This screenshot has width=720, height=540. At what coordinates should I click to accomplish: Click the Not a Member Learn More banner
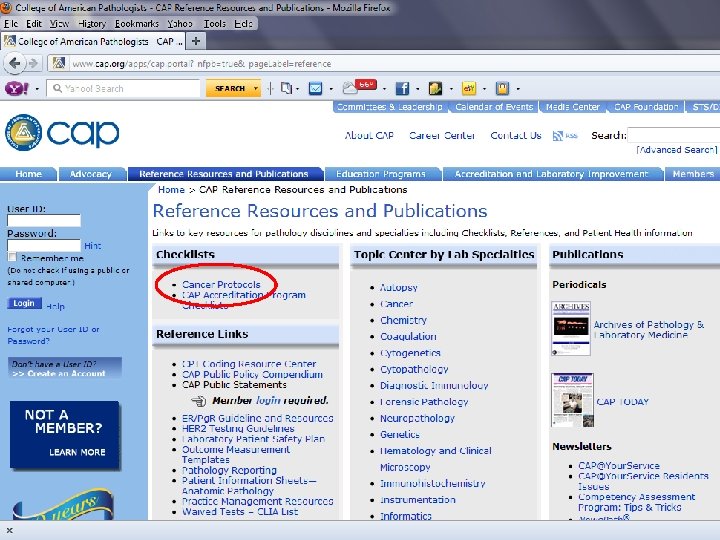point(65,434)
